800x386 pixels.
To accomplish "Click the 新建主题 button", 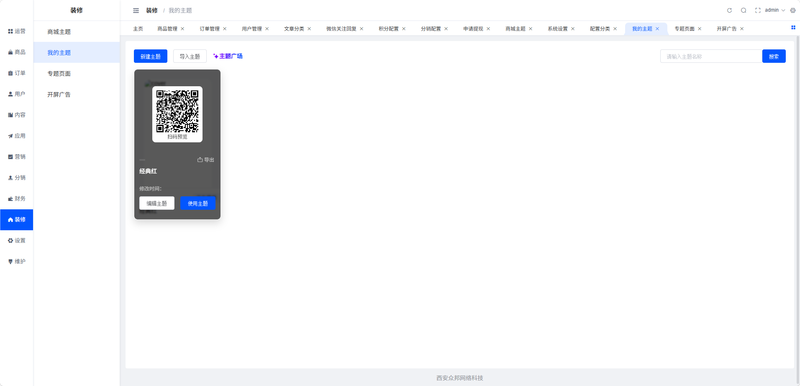I will (x=151, y=56).
